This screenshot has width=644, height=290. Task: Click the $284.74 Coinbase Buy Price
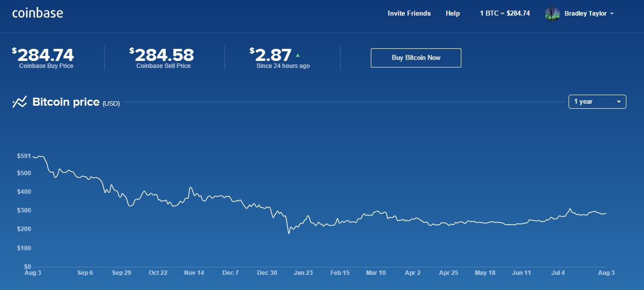click(43, 55)
